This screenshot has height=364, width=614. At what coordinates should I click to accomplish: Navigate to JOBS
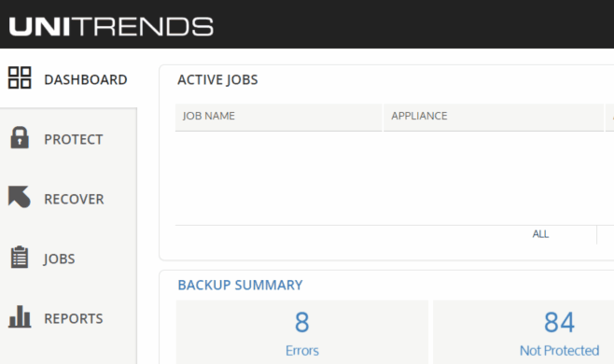pos(59,259)
